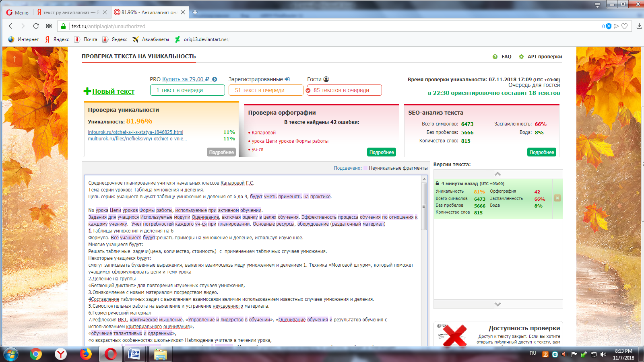Expand versions list with the down chevron

[498, 304]
